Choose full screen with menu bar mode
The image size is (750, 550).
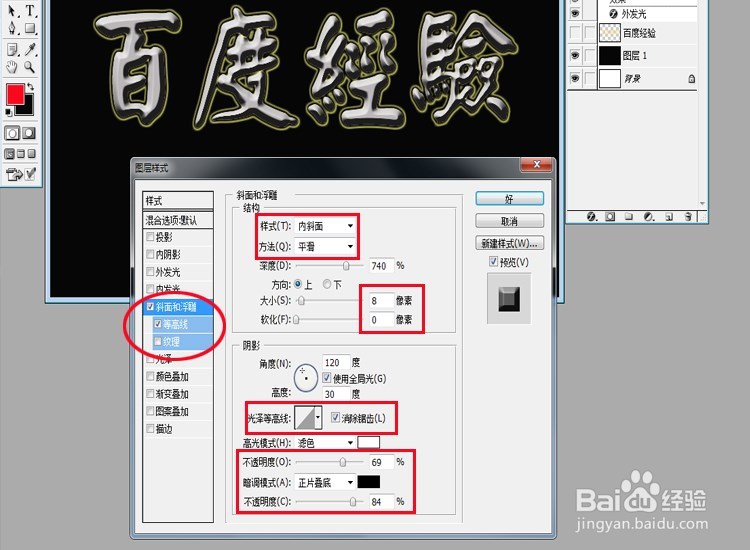point(21,154)
